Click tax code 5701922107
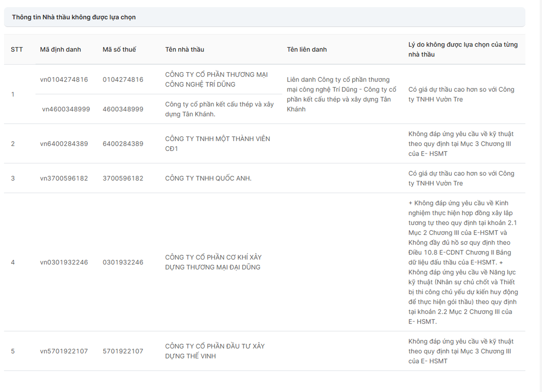The image size is (542, 392). [123, 351]
